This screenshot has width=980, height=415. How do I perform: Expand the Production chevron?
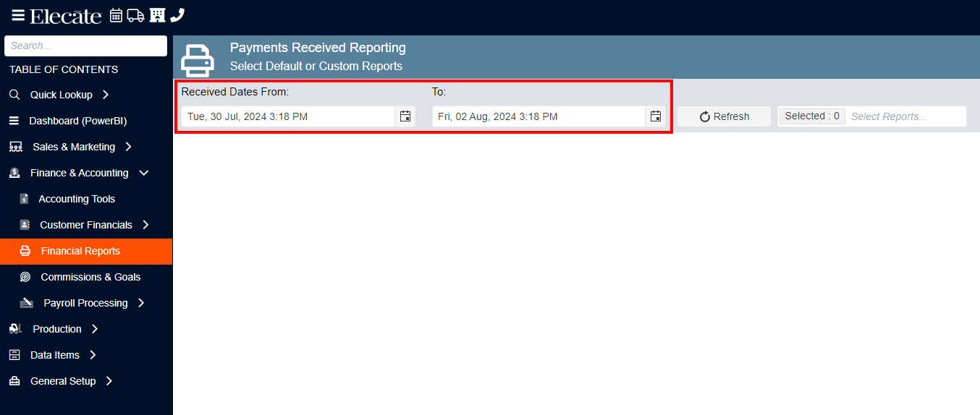[95, 329]
